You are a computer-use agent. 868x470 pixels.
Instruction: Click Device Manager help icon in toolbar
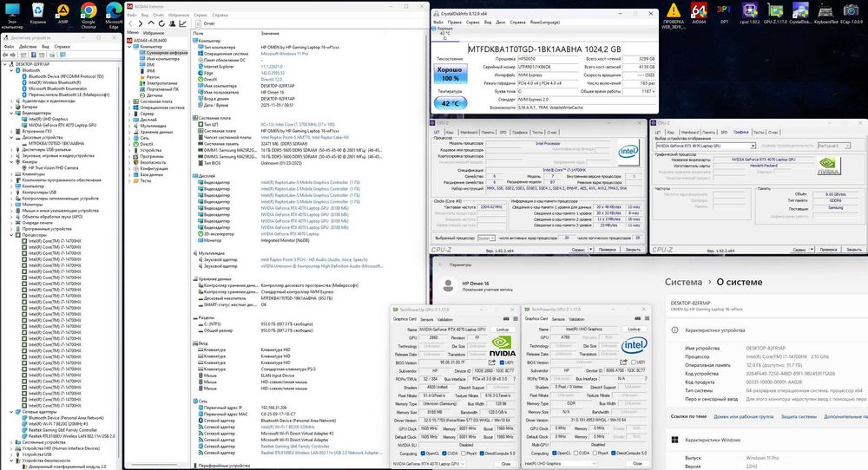click(x=33, y=55)
